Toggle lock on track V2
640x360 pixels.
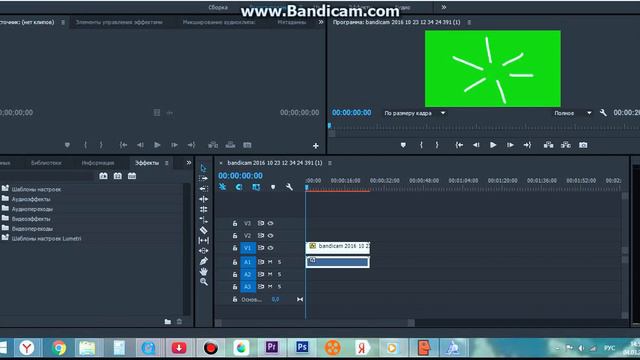tap(235, 236)
